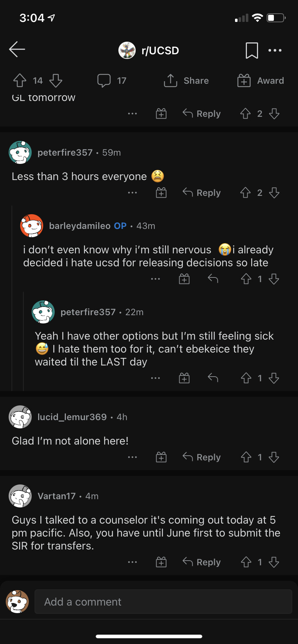Reply to 'Less than 3 hours everyone' comment
298x644 pixels.
point(202,193)
